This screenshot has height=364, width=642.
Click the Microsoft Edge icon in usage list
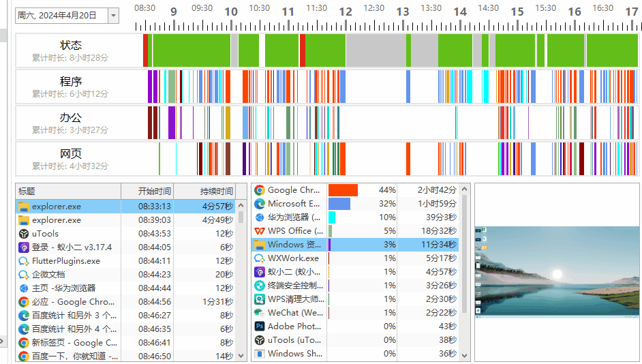[x=260, y=204]
